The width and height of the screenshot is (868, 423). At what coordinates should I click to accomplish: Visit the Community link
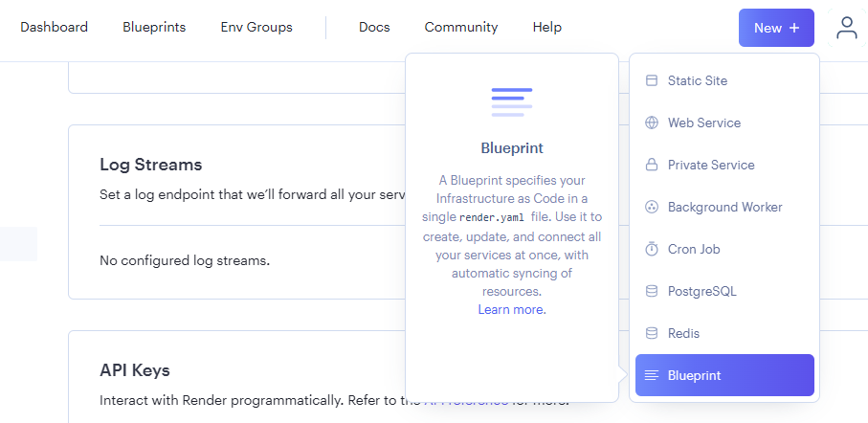[x=461, y=27]
